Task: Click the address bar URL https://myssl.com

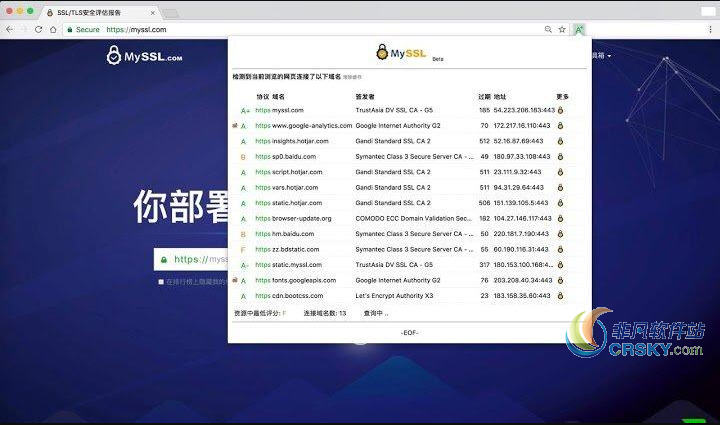Action: [136, 29]
